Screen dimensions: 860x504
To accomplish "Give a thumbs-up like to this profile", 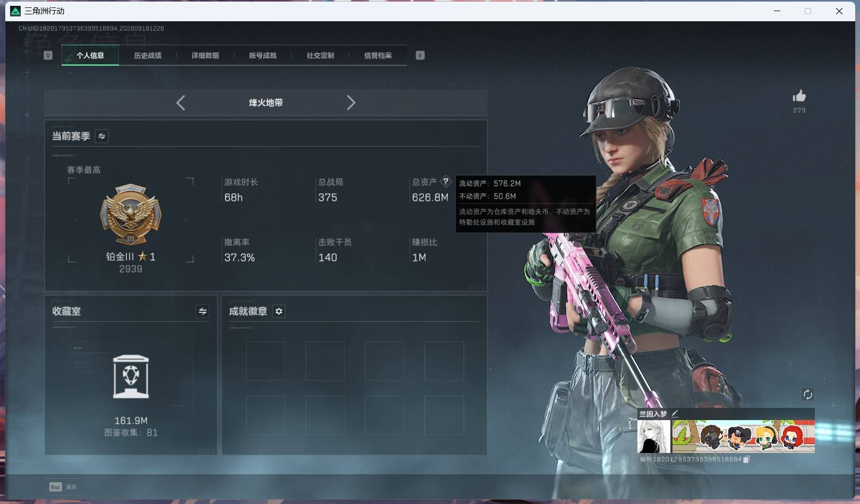I will pyautogui.click(x=799, y=96).
